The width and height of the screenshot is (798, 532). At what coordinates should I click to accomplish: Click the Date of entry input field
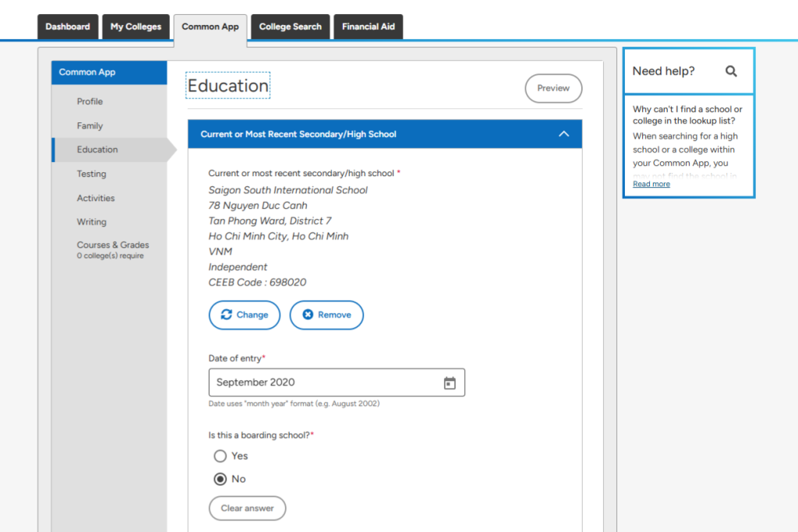pos(323,382)
